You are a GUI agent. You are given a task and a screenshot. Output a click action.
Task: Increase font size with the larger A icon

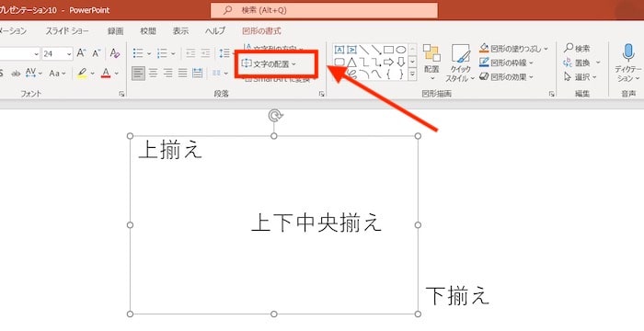pos(81,53)
